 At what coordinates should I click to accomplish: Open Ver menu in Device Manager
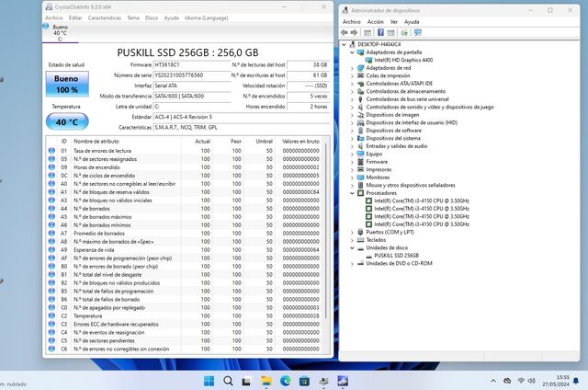click(x=394, y=22)
